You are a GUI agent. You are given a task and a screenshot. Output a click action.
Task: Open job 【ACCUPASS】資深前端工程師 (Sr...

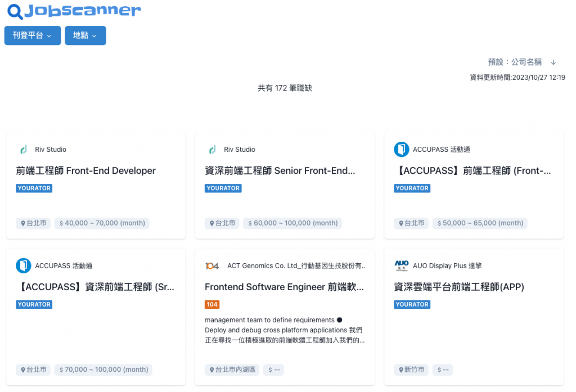[x=95, y=287]
